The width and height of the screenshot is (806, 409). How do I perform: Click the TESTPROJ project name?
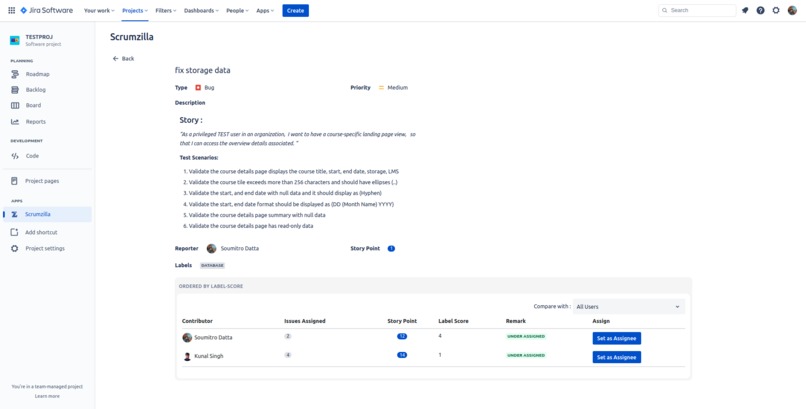39,37
